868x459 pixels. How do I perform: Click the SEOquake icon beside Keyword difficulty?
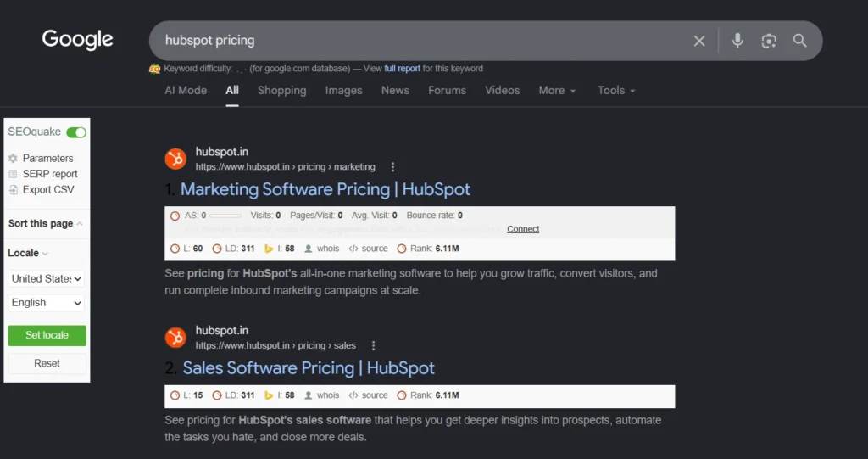(x=154, y=69)
